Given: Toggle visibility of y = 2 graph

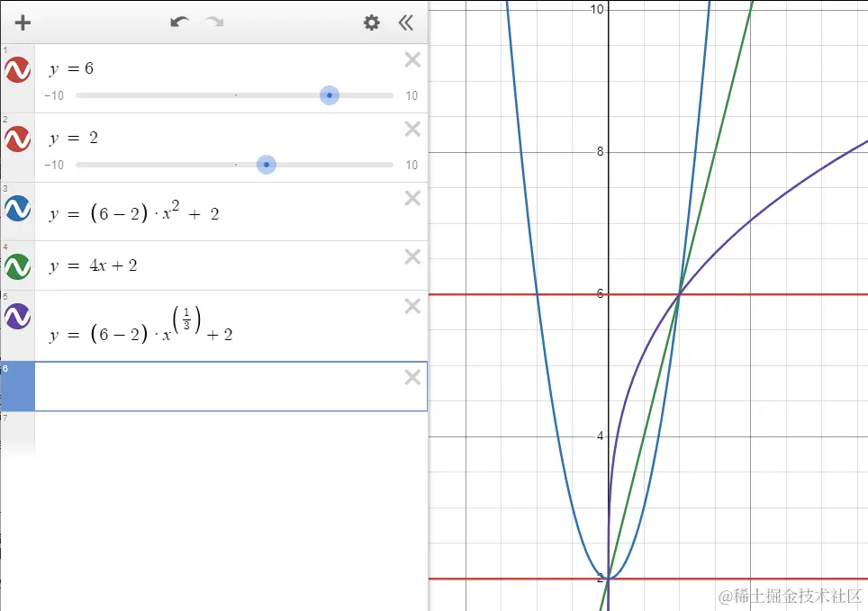Looking at the screenshot, I should 18,139.
